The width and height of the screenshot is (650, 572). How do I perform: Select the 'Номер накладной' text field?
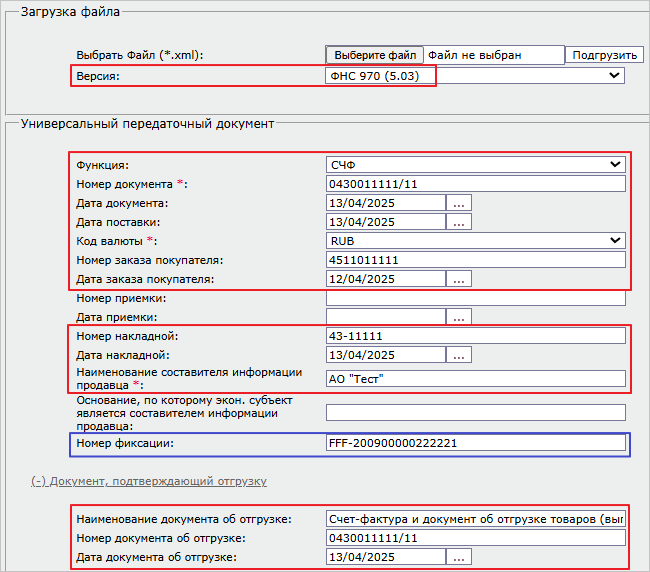pyautogui.click(x=475, y=336)
